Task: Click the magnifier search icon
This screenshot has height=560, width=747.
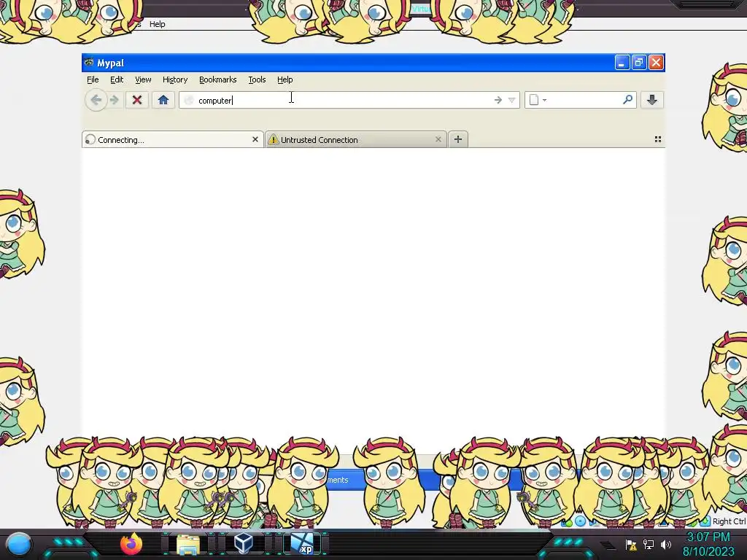Action: tap(627, 99)
